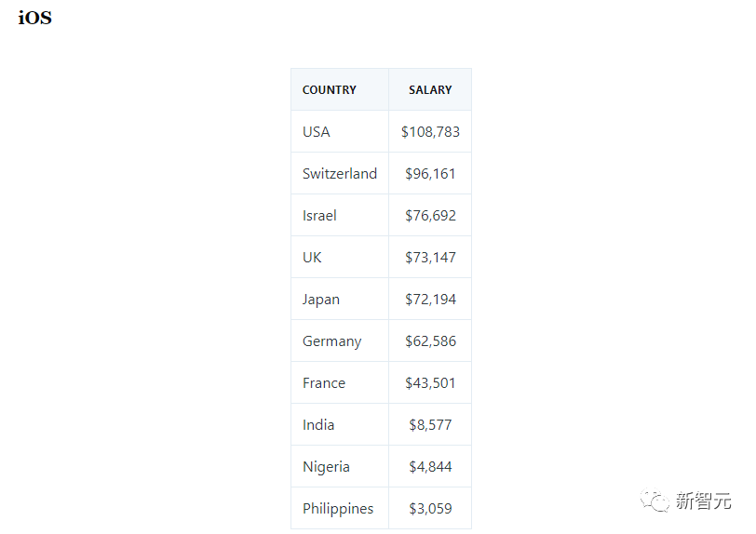Select the Philippines country cell
This screenshot has height=534, width=756.
(338, 509)
